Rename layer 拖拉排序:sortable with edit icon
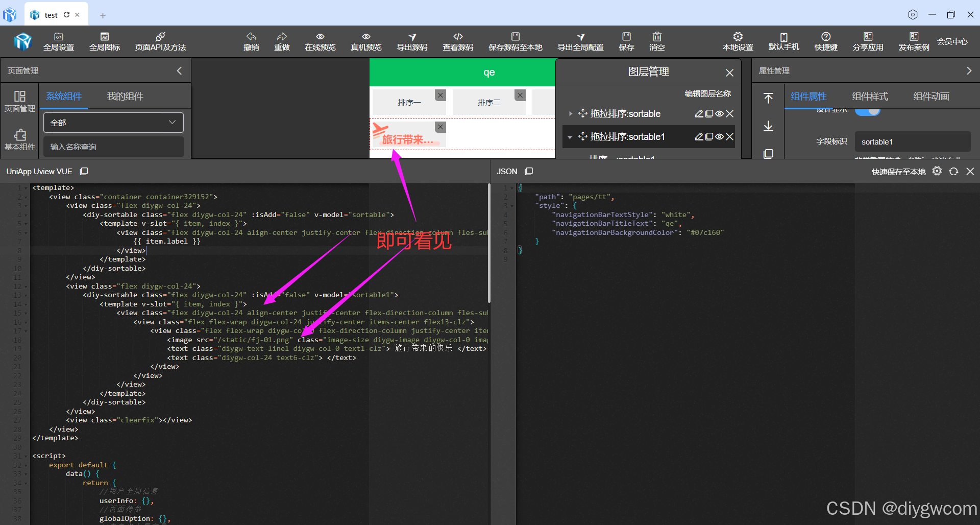The image size is (980, 525). [699, 113]
